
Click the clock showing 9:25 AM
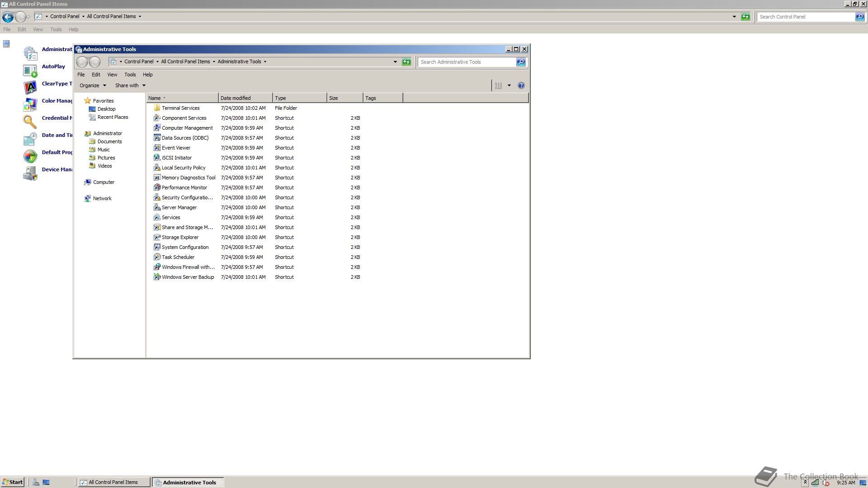[846, 483]
